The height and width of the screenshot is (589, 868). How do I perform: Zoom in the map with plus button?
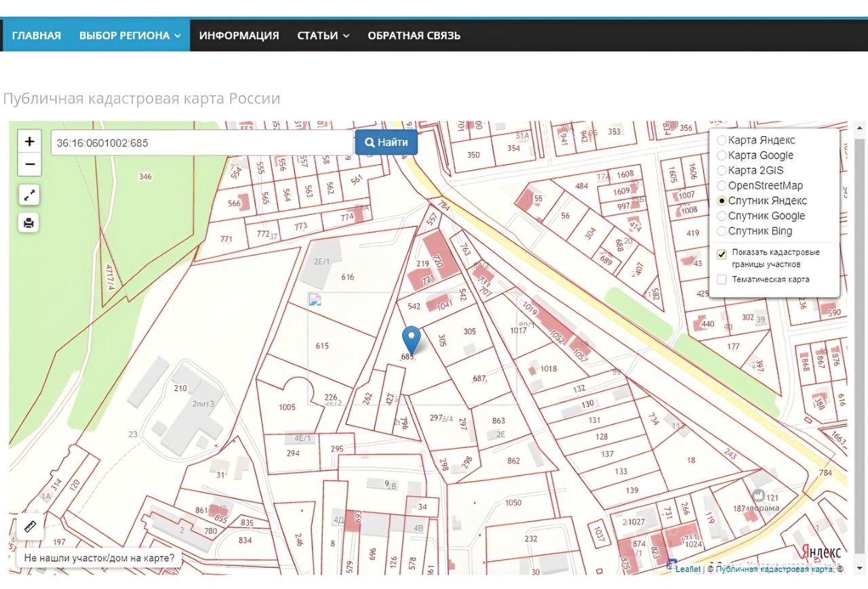click(x=29, y=142)
